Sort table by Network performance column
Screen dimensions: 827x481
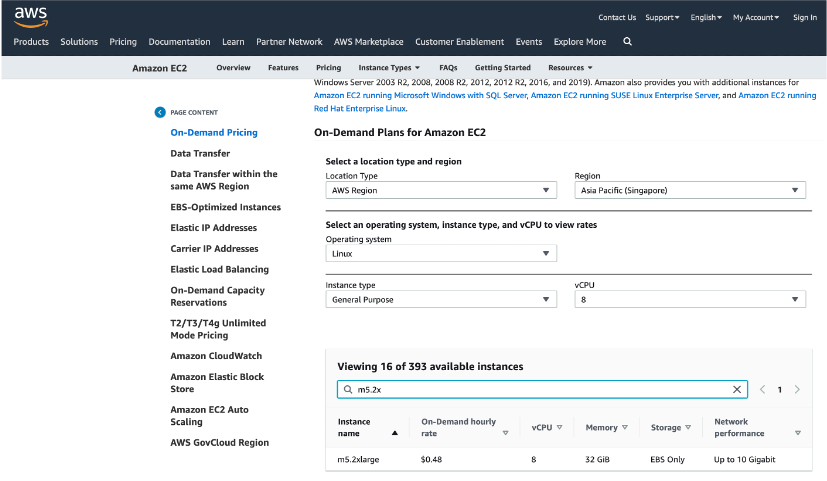coord(797,433)
